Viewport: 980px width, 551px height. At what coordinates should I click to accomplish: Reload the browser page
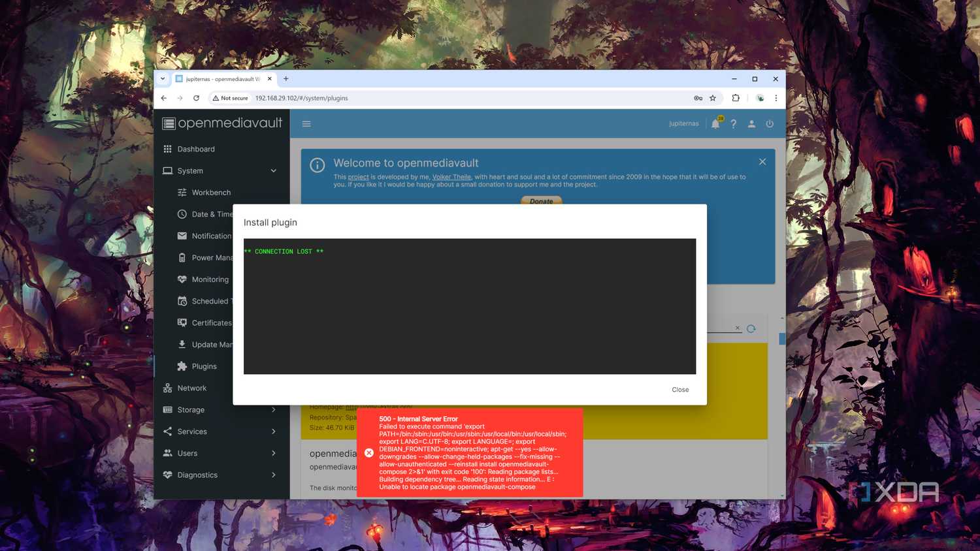196,98
